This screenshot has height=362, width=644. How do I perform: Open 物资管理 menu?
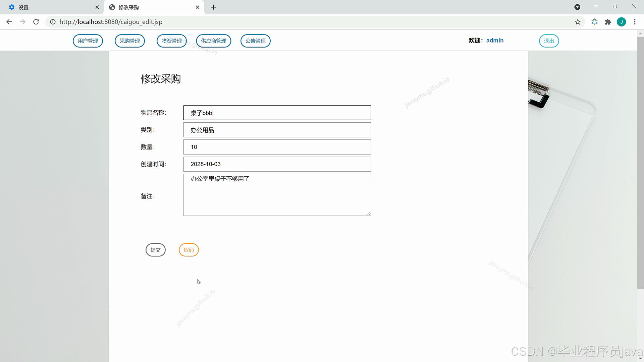tap(172, 41)
